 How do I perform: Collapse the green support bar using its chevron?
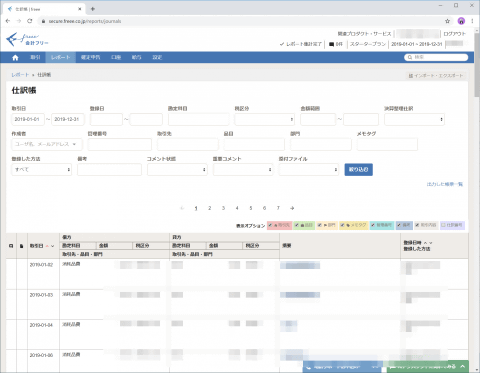click(463, 366)
